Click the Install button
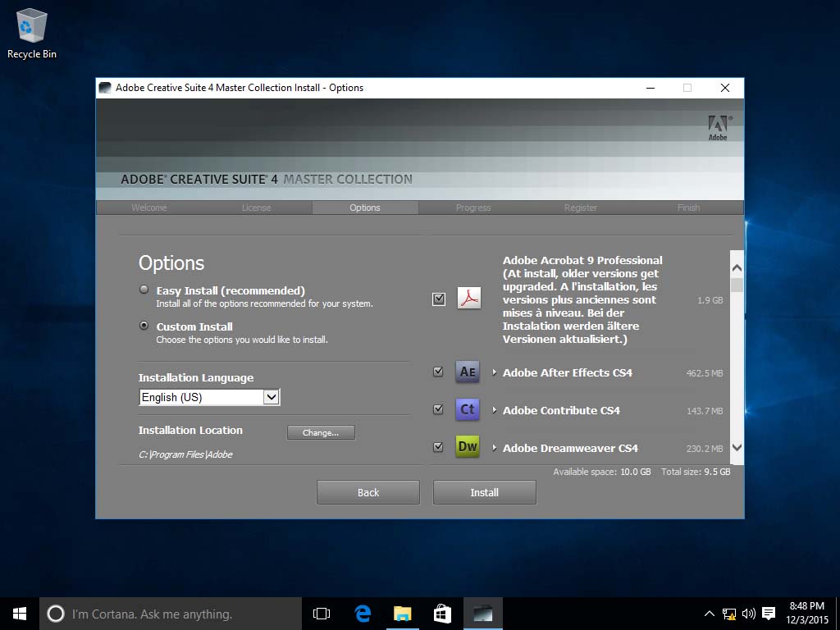Image resolution: width=840 pixels, height=630 pixels. [x=484, y=492]
